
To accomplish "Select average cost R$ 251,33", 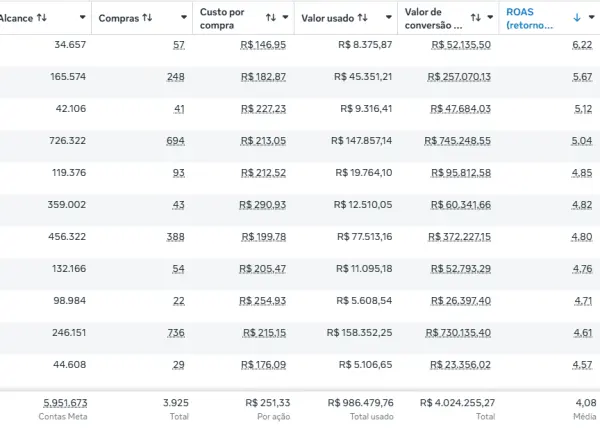I will point(268,403).
